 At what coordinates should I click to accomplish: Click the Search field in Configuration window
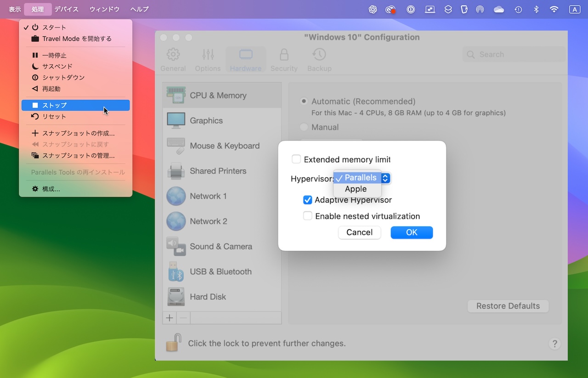(x=514, y=54)
